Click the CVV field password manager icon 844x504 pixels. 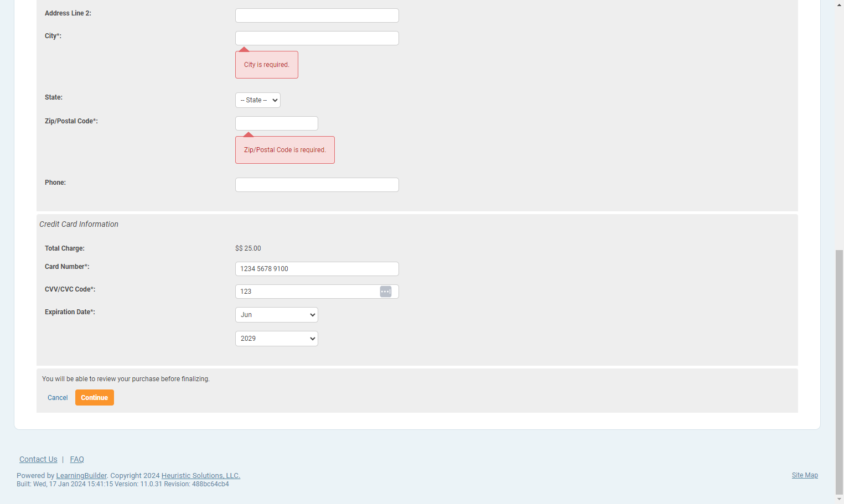click(386, 292)
